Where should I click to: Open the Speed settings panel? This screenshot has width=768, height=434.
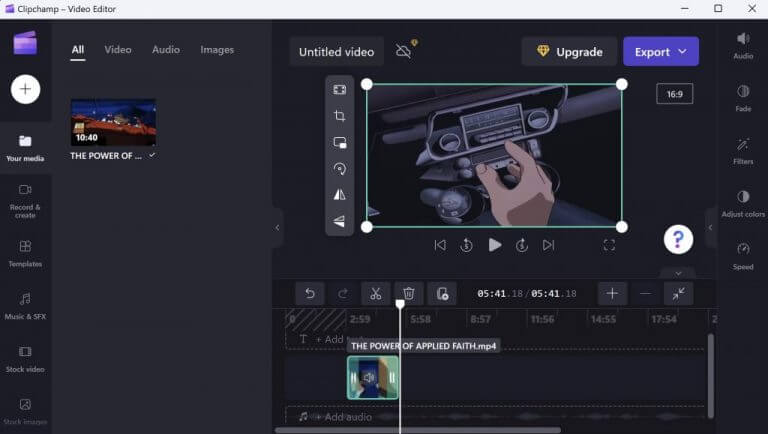[743, 255]
